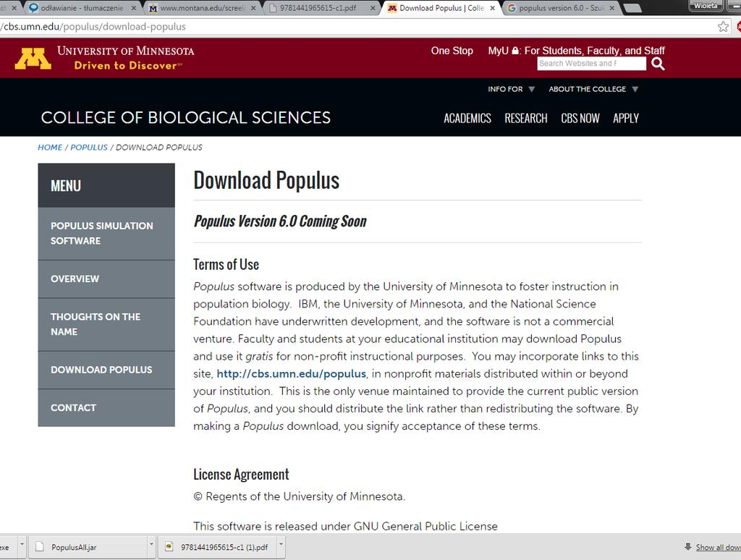Open Thoughts on the Name in side menu

click(106, 324)
